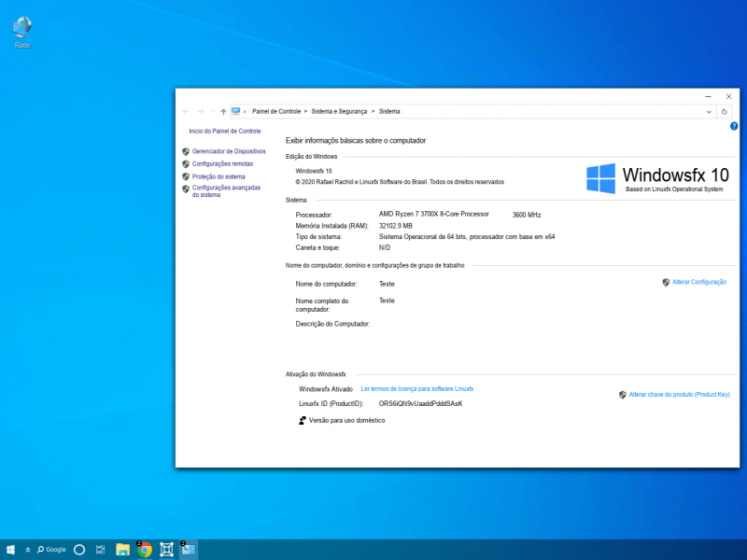Click the Cortana circle icon
The height and width of the screenshot is (560, 747).
pyautogui.click(x=79, y=550)
